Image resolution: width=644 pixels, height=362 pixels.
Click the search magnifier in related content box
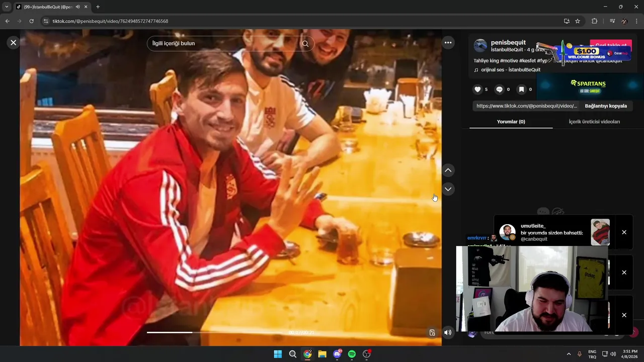(305, 43)
